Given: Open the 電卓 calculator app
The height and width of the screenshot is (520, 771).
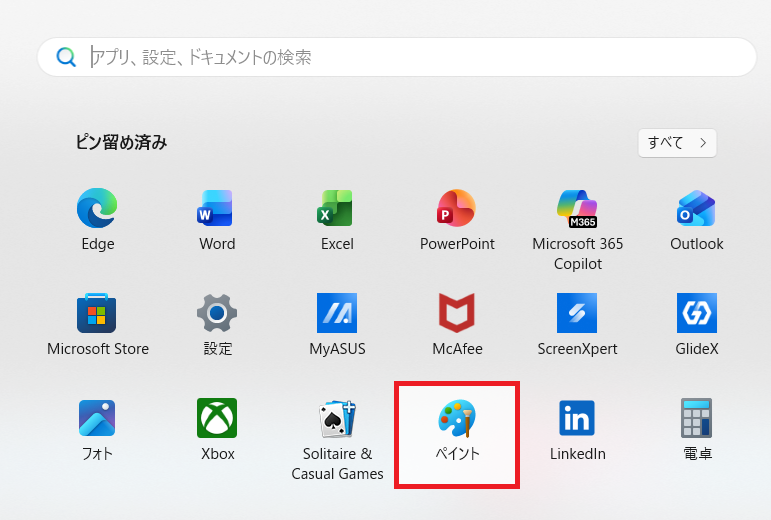Looking at the screenshot, I should 697,430.
